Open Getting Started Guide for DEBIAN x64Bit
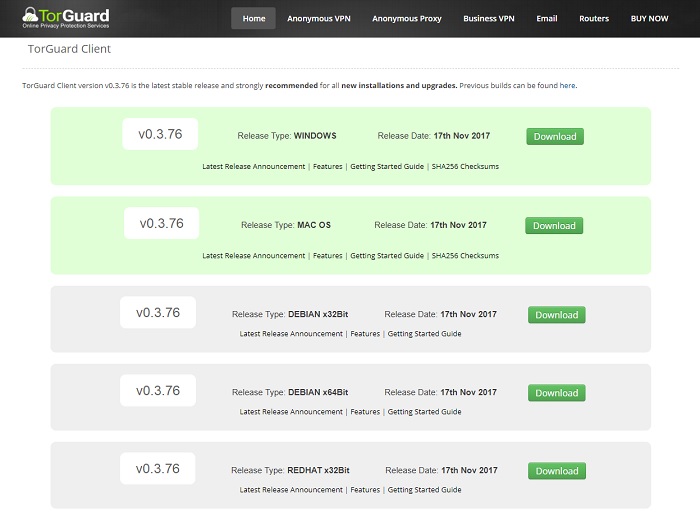Screen dimensions: 700x517 click(x=425, y=412)
